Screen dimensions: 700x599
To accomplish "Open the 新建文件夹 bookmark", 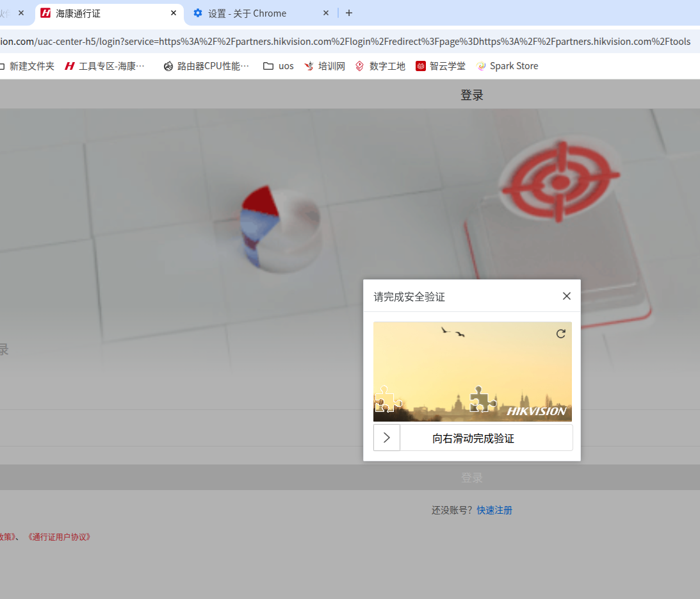I will coord(27,66).
